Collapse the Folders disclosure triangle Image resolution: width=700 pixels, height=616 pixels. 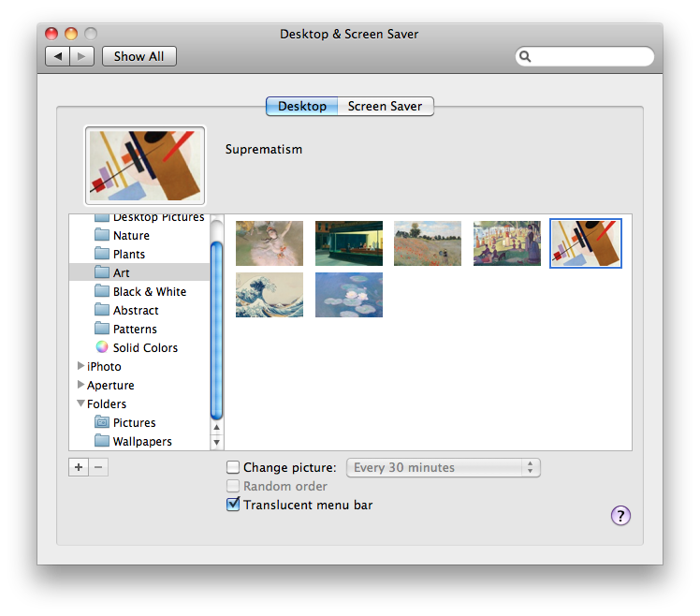[80, 403]
